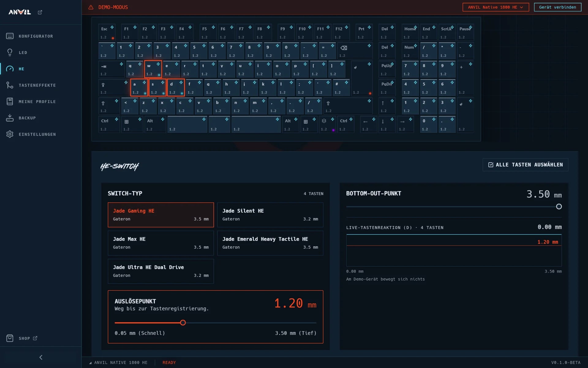
Task: Collapse the sidebar with chevron arrow
Action: point(41,357)
